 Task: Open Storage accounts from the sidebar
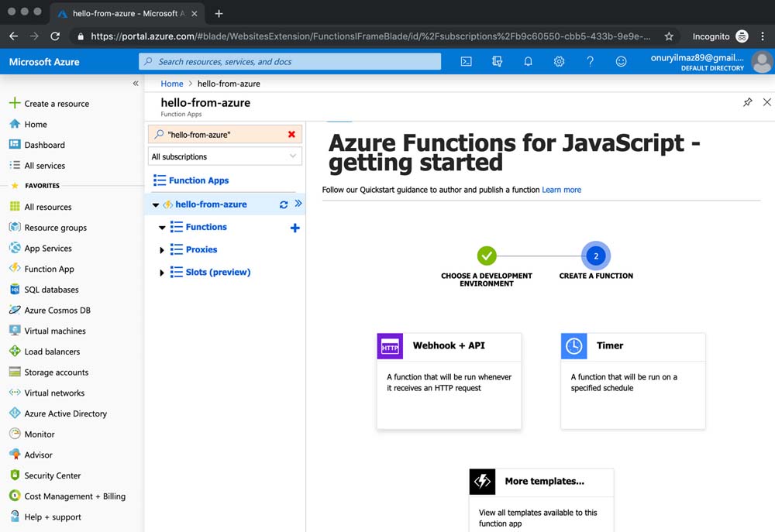click(x=56, y=372)
